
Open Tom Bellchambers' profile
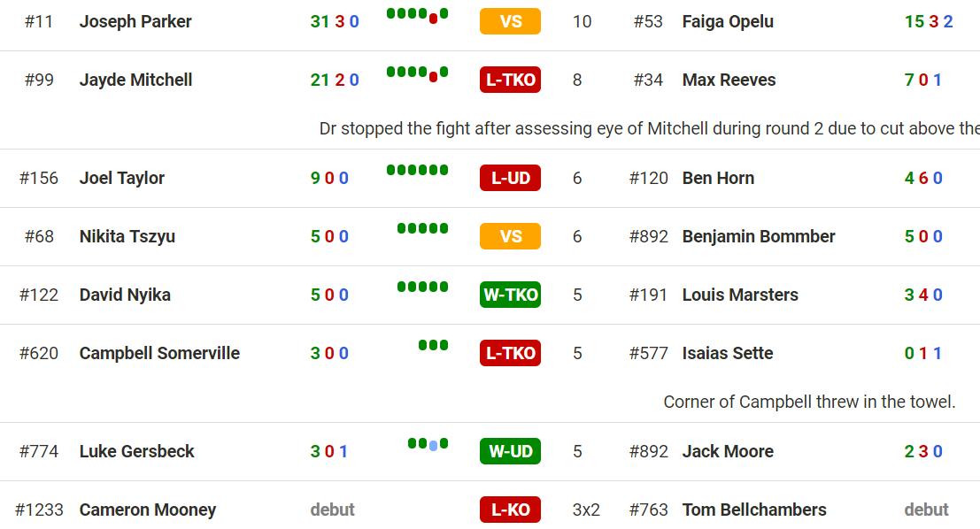(x=753, y=510)
